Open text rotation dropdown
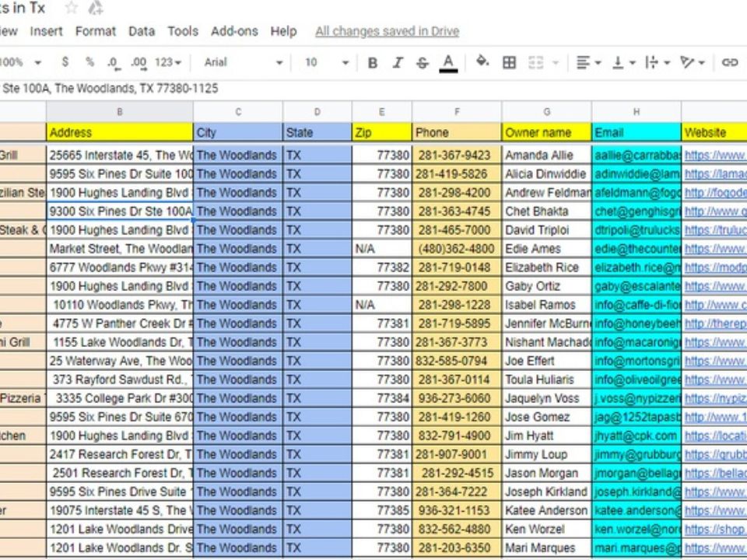Screen dimensions: 747x560 coord(693,62)
